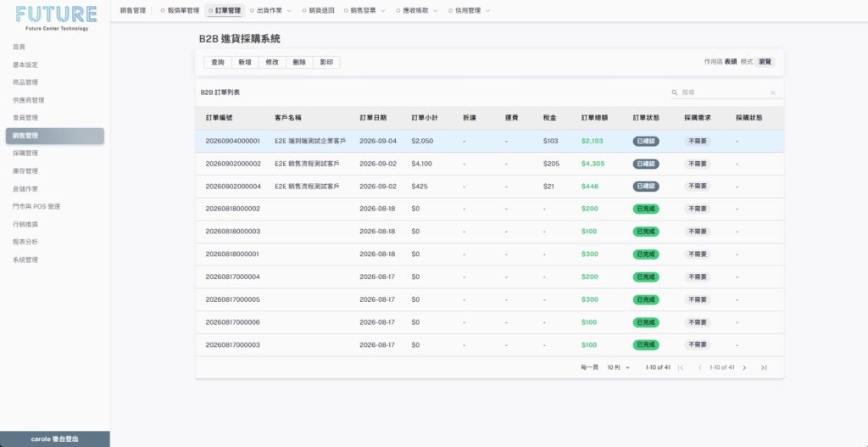Screen dimensions: 868x447
Task: Expand the 應收帳款 menu chevron
Action: pos(435,10)
